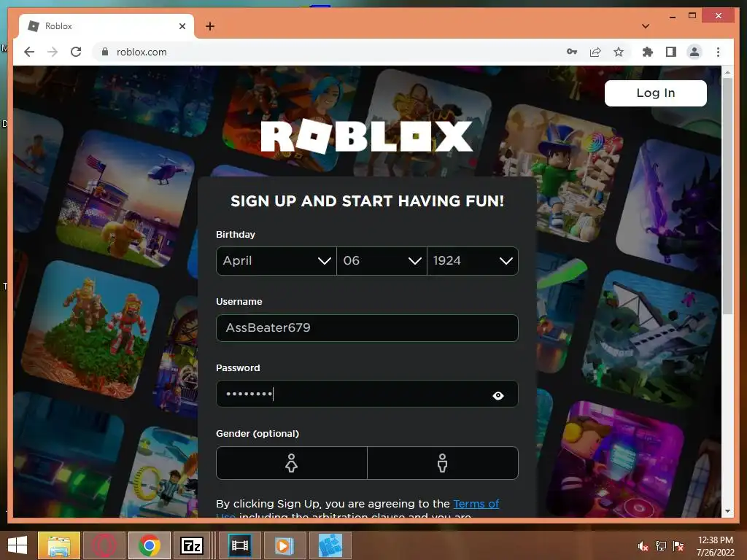
Task: Reload the Roblox page
Action: (x=76, y=52)
